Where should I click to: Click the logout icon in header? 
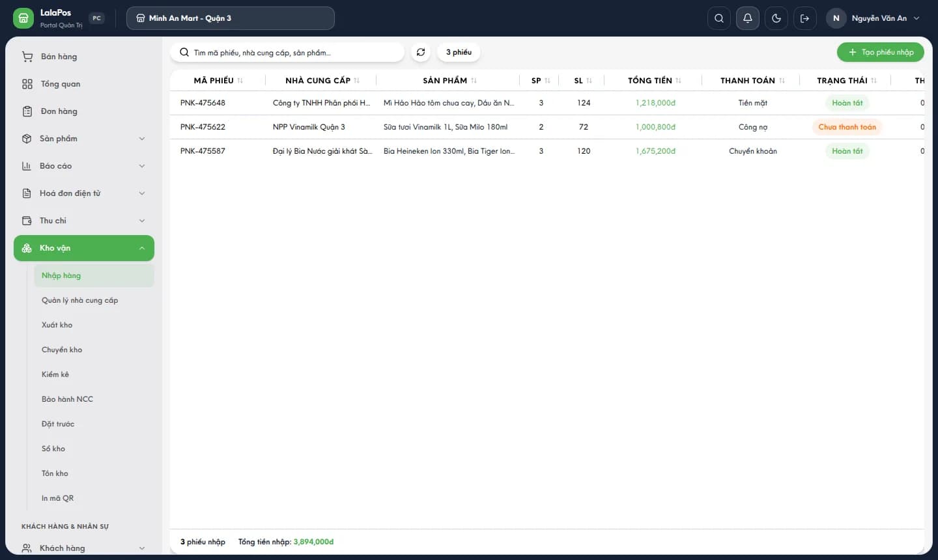point(805,18)
